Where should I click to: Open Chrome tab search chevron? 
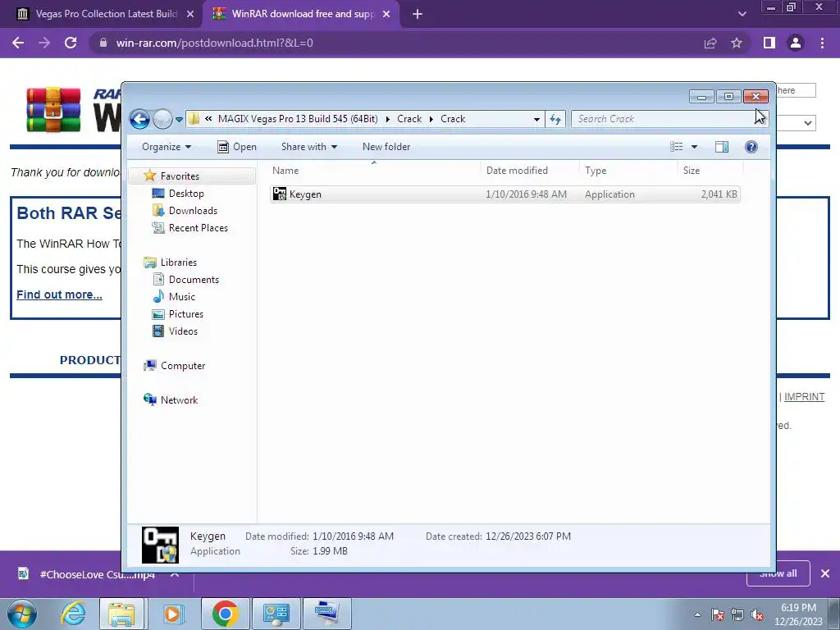coord(742,15)
